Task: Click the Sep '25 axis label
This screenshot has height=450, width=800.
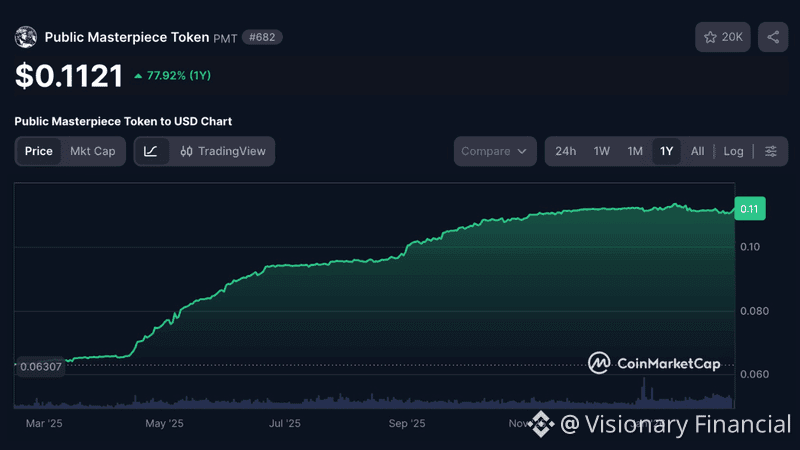Action: click(x=407, y=423)
